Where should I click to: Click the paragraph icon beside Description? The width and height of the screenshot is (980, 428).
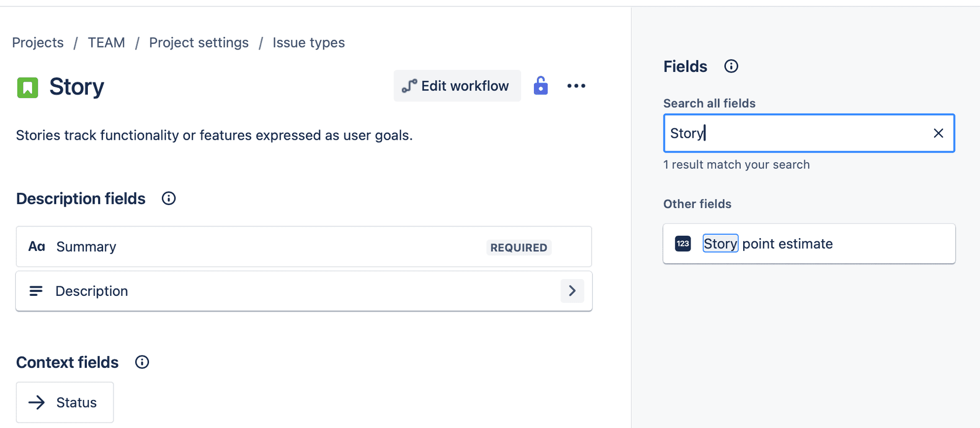coord(36,291)
